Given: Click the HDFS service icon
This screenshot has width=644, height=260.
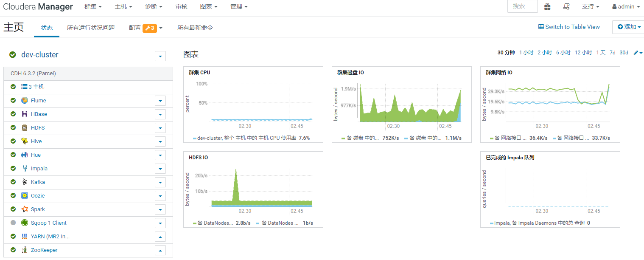Looking at the screenshot, I should pos(25,128).
